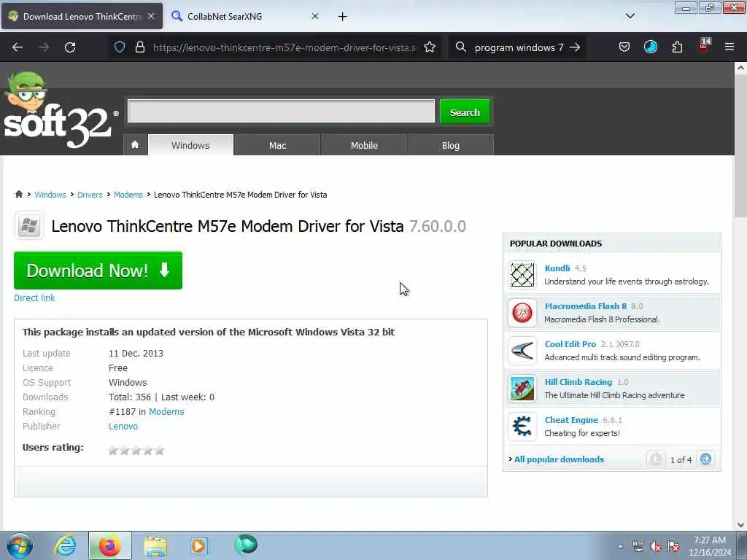This screenshot has height=560, width=747.
Task: Open the Kundli download link
Action: click(x=557, y=268)
